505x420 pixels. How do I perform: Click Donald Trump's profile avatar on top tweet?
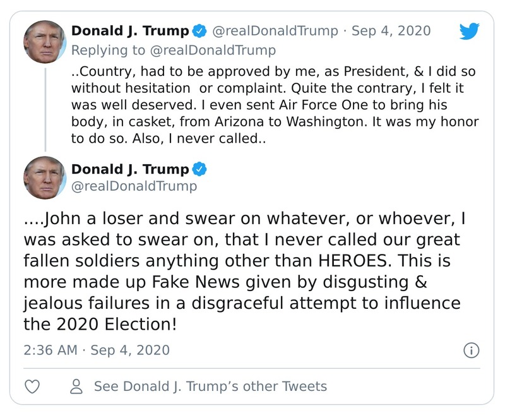[x=45, y=39]
